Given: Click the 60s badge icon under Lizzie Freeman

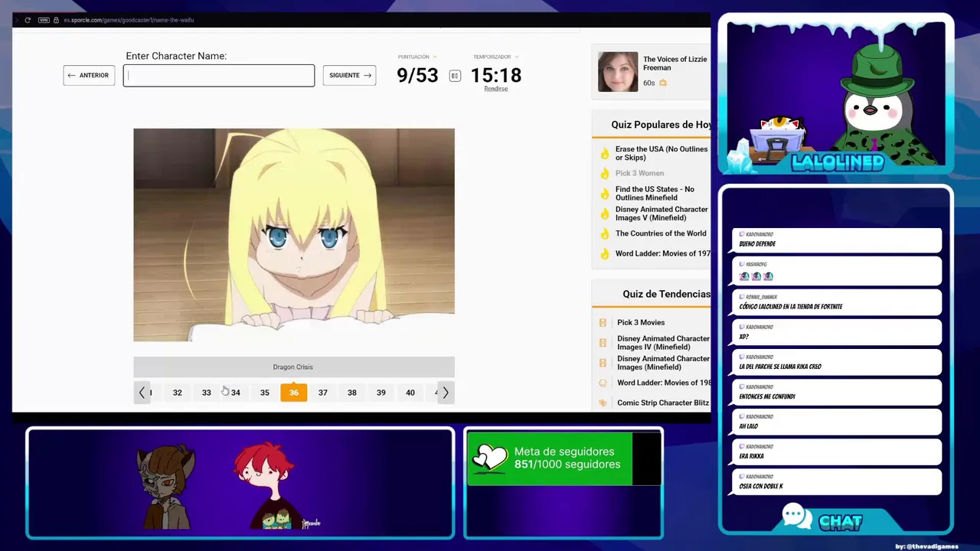Looking at the screenshot, I should 663,83.
